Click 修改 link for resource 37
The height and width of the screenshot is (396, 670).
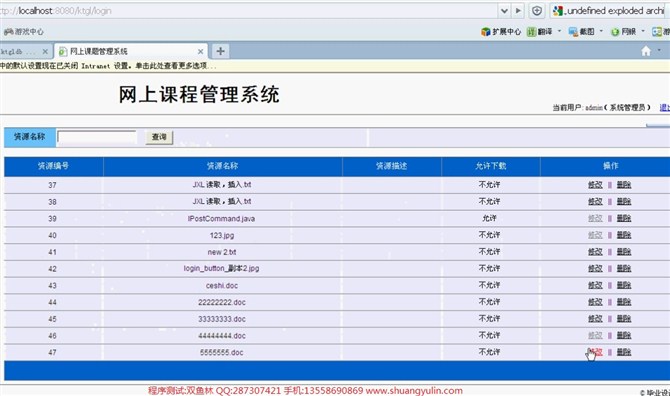[x=595, y=185]
